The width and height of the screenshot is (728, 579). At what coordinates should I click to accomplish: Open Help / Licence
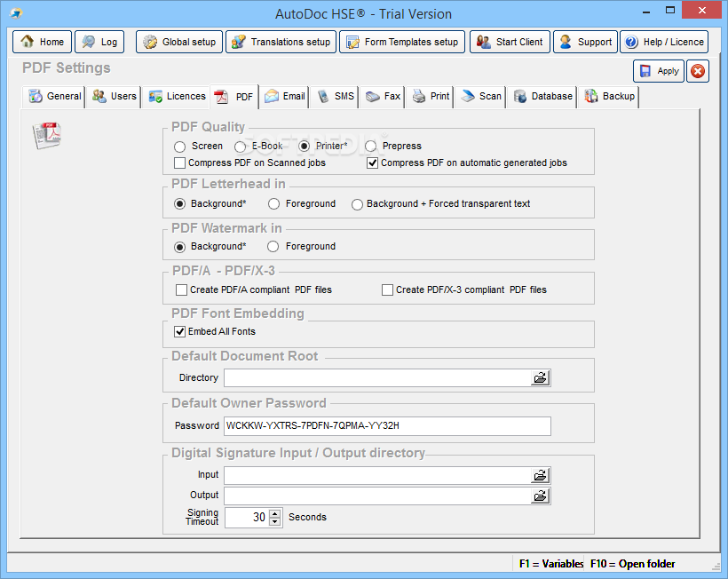pyautogui.click(x=664, y=42)
